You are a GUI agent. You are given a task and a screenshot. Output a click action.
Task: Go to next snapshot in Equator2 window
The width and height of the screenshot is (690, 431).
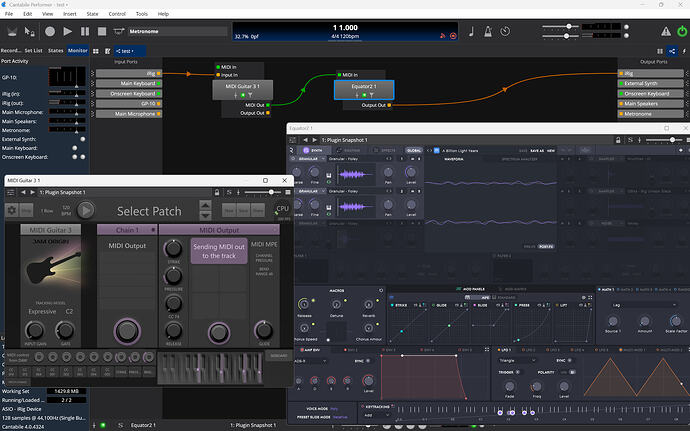click(314, 140)
